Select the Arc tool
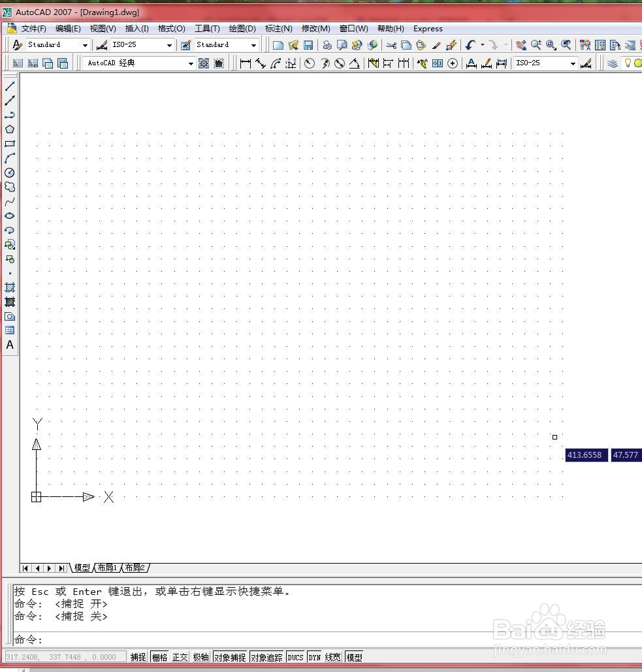Viewport: 642px width, 672px height. (10, 158)
